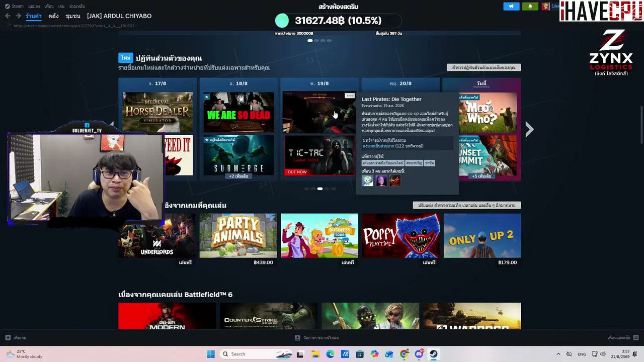Click the blue announcements megaphone icon
The width and height of the screenshot is (644, 362).
click(x=511, y=6)
